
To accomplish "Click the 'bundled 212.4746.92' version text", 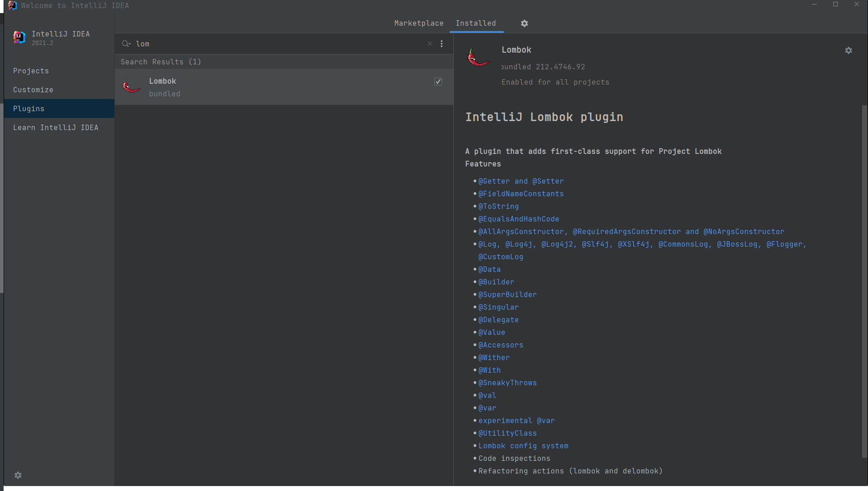I will pyautogui.click(x=543, y=67).
